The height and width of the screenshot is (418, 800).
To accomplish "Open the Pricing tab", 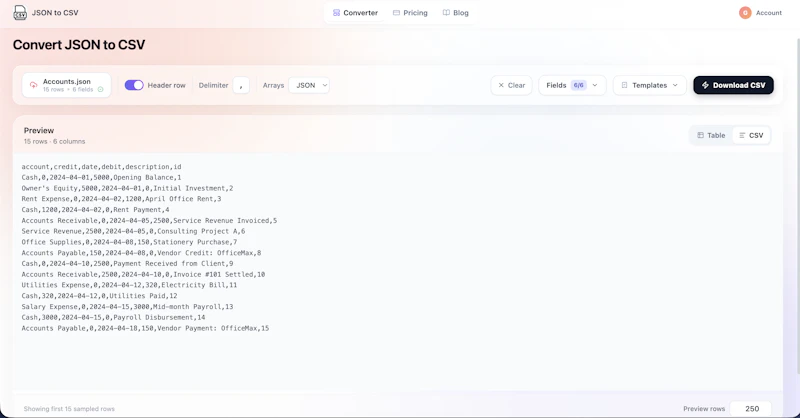I will 410,13.
